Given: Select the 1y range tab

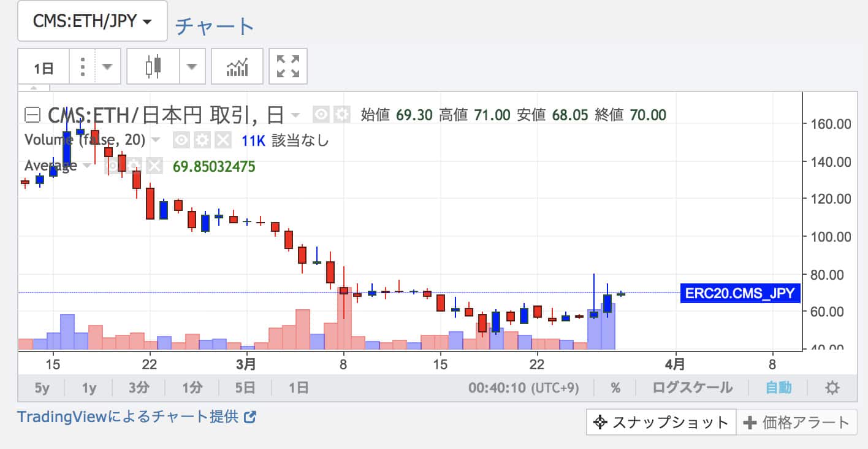Looking at the screenshot, I should pos(89,388).
